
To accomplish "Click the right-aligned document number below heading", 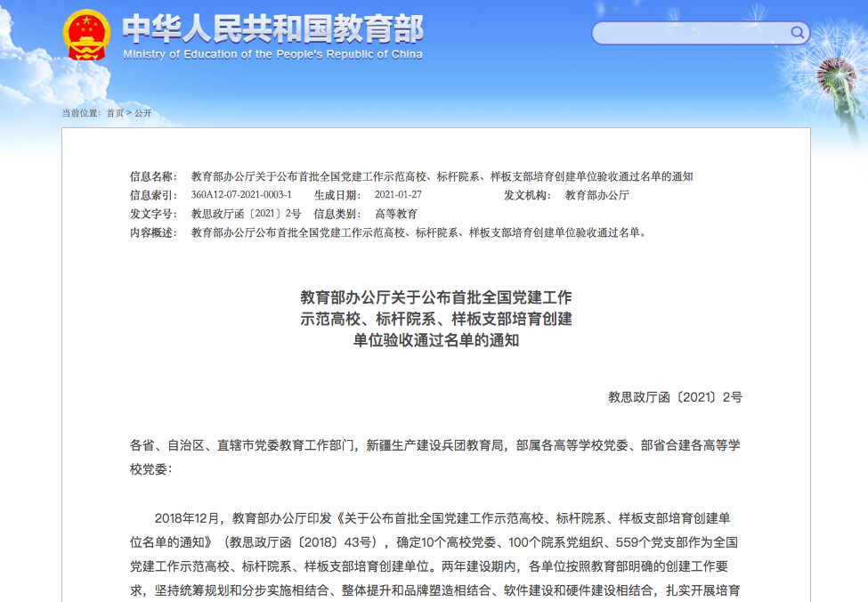I will tap(675, 397).
